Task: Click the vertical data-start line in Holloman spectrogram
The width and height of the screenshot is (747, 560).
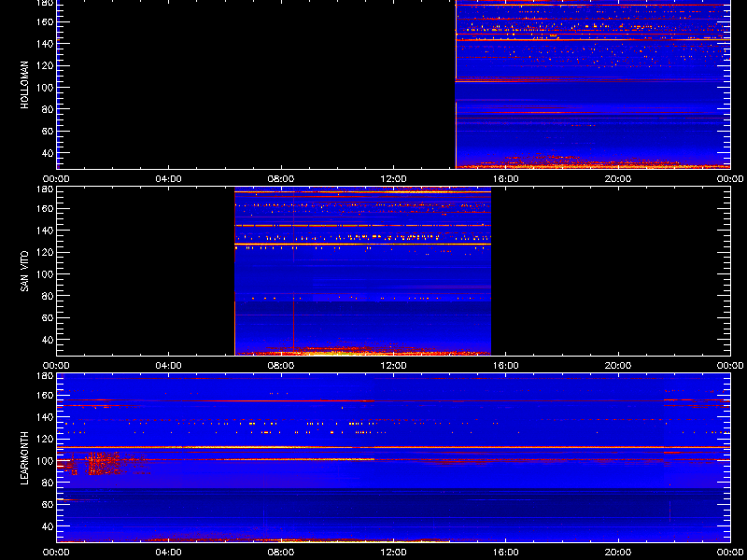Action: point(456,85)
